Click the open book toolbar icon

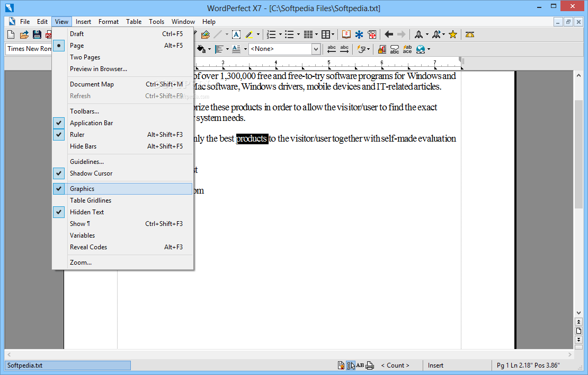346,34
